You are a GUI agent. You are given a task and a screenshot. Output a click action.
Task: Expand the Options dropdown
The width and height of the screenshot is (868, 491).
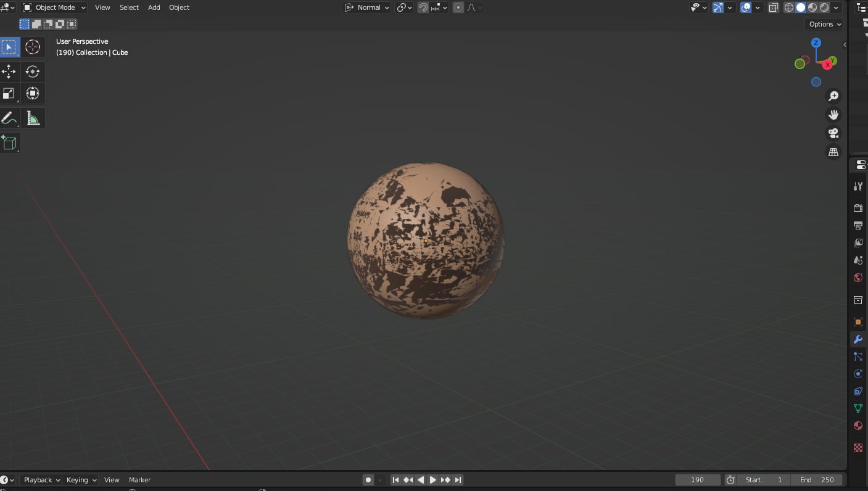[824, 24]
